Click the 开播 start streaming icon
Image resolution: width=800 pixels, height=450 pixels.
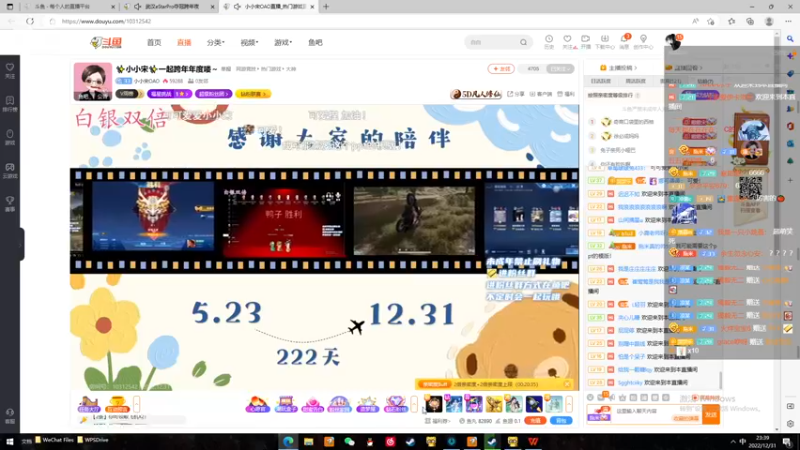[x=586, y=41]
